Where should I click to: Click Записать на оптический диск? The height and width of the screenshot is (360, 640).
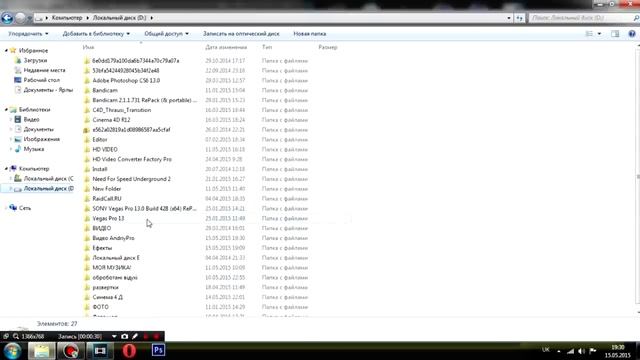[x=241, y=34]
